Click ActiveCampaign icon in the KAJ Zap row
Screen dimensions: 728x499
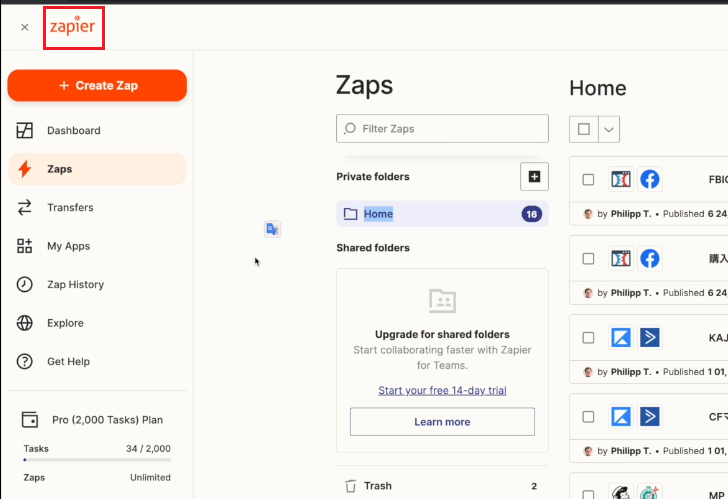click(x=650, y=337)
